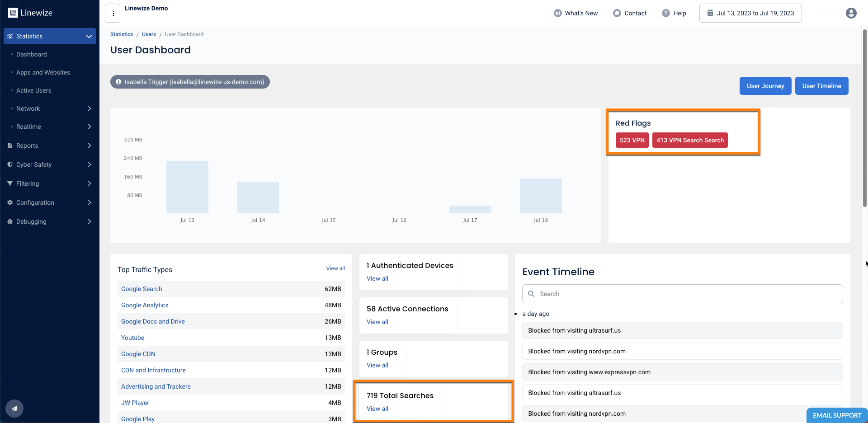View all Active Connections
868x423 pixels.
377,322
